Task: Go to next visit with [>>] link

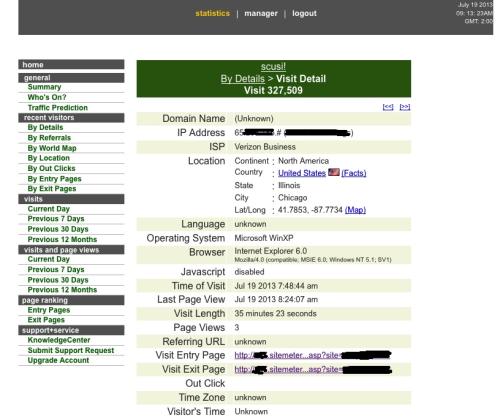Action: point(405,107)
